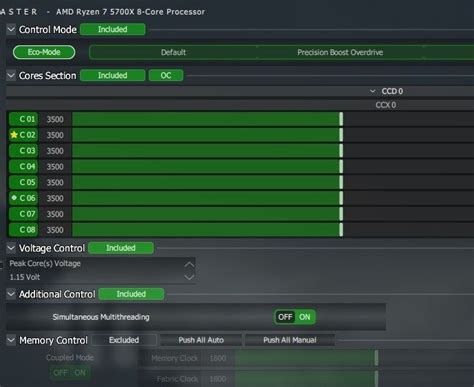The width and height of the screenshot is (474, 387).
Task: Collapse the Cores Section chevron
Action: coord(11,75)
